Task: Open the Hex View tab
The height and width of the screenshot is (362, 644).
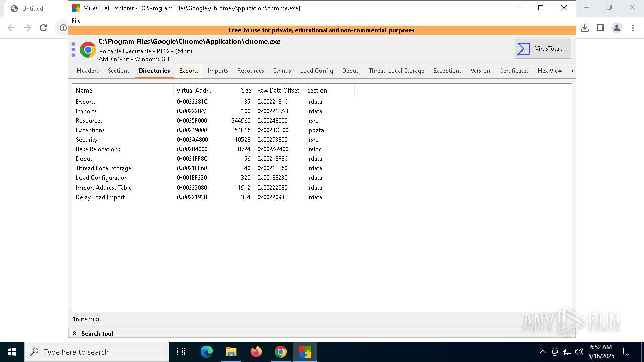Action: pos(550,71)
